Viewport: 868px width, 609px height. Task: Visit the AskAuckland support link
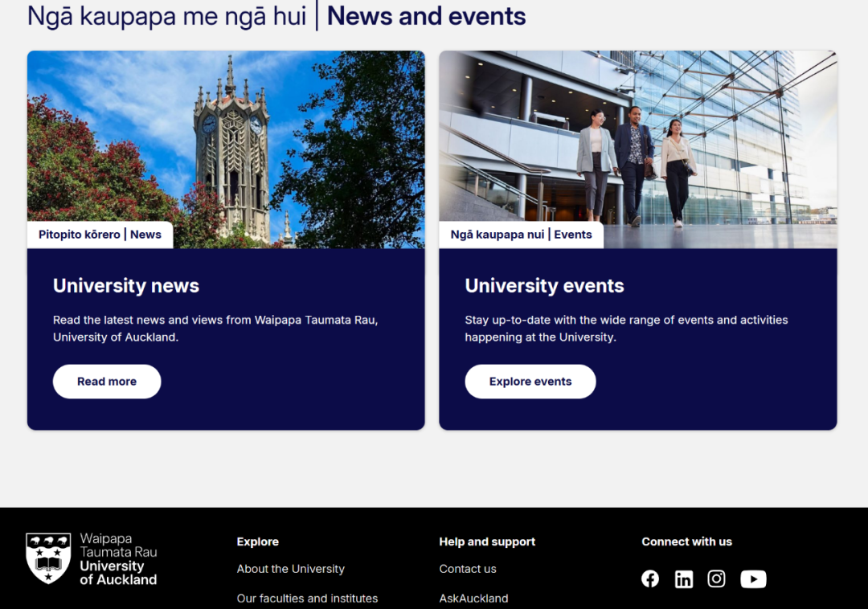point(473,599)
